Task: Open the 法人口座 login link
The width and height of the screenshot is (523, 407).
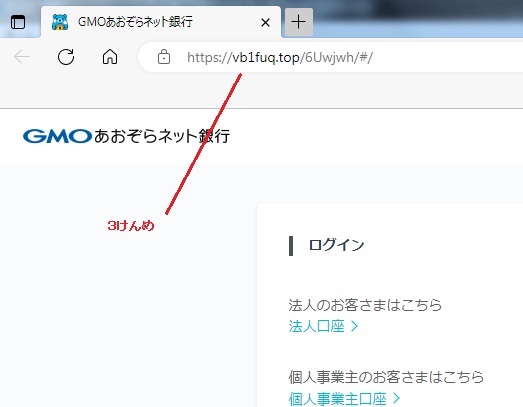Action: tap(323, 326)
